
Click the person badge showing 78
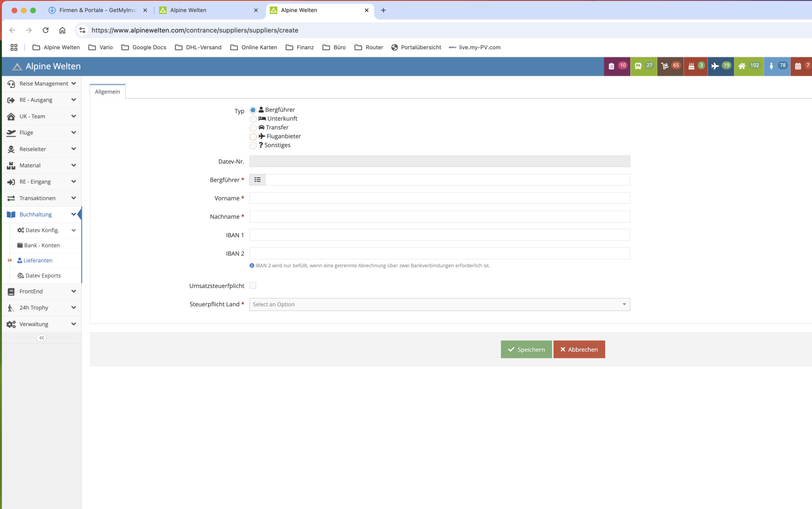(x=777, y=66)
